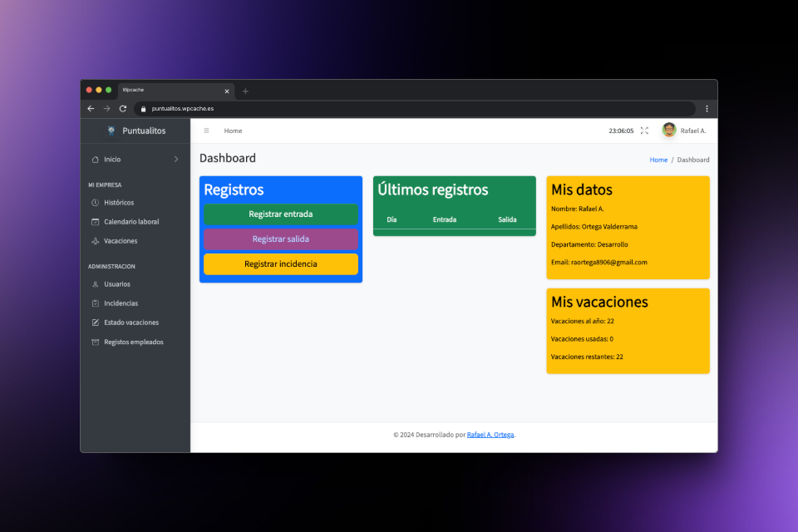Open a new browser tab with plus
The width and height of the screenshot is (798, 532).
pos(245,91)
